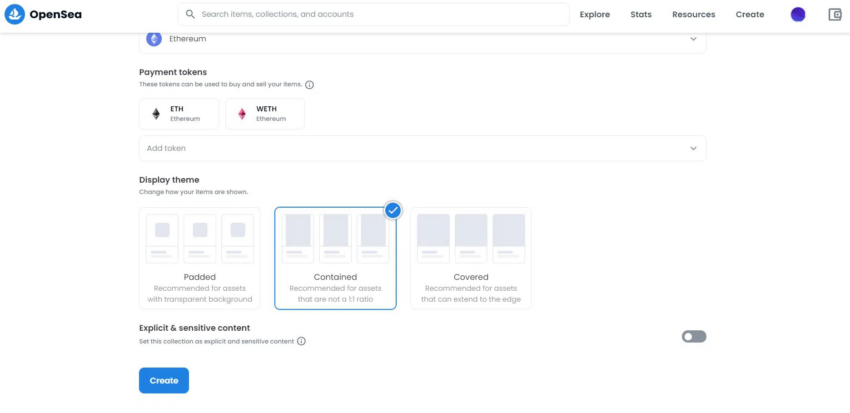
Task: Click the Contained theme preview thumbnail
Action: coord(336,238)
